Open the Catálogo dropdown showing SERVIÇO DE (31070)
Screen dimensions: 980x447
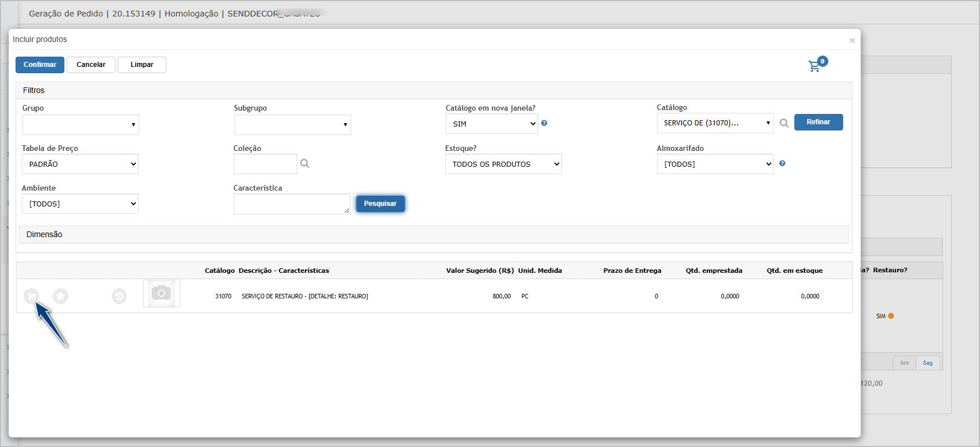tap(715, 123)
